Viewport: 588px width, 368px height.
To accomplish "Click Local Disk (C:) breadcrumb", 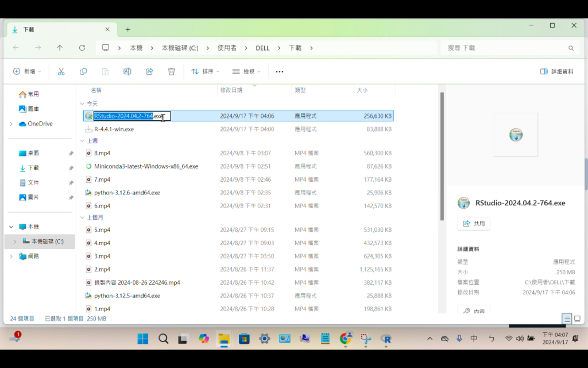I will coord(180,48).
